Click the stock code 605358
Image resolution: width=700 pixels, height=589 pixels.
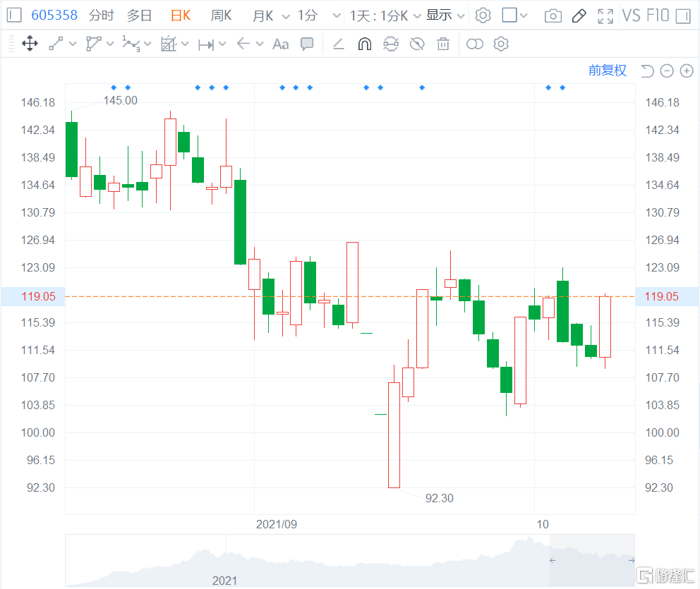54,16
